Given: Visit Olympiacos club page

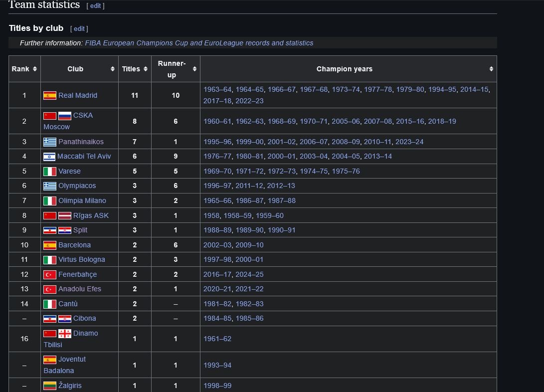Looking at the screenshot, I should [x=77, y=186].
